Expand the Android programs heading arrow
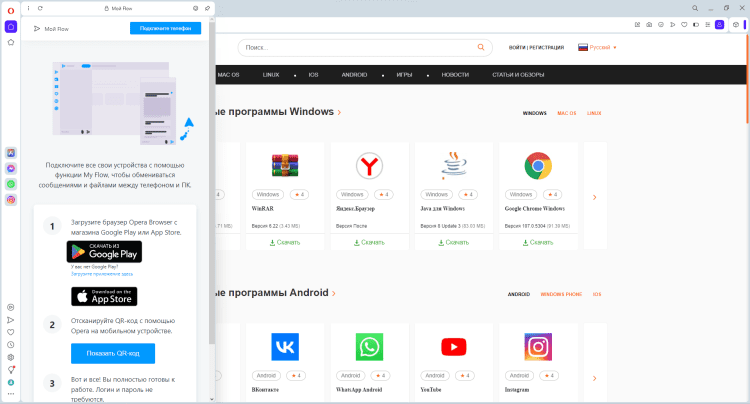The image size is (750, 404). click(x=334, y=293)
